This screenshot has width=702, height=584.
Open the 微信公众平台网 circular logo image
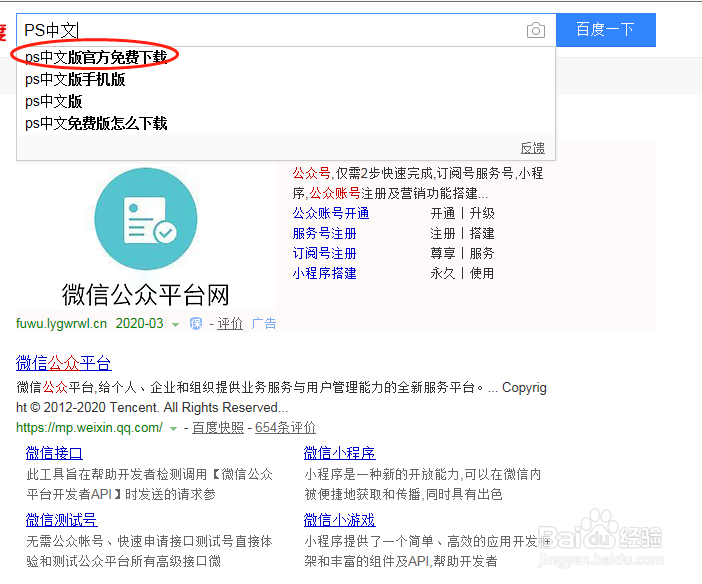[x=146, y=219]
